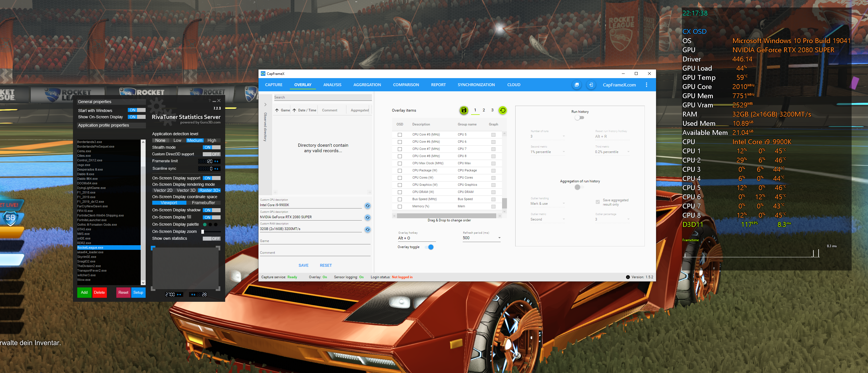This screenshot has width=868, height=373.
Task: Open the Raster 3D rendering mode dropdown
Action: pyautogui.click(x=210, y=190)
